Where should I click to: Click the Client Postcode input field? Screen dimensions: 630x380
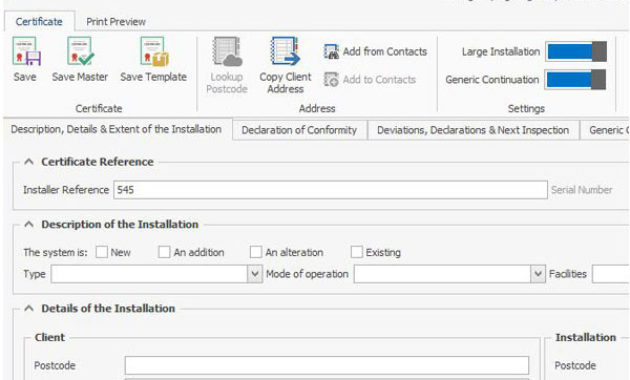tap(327, 366)
